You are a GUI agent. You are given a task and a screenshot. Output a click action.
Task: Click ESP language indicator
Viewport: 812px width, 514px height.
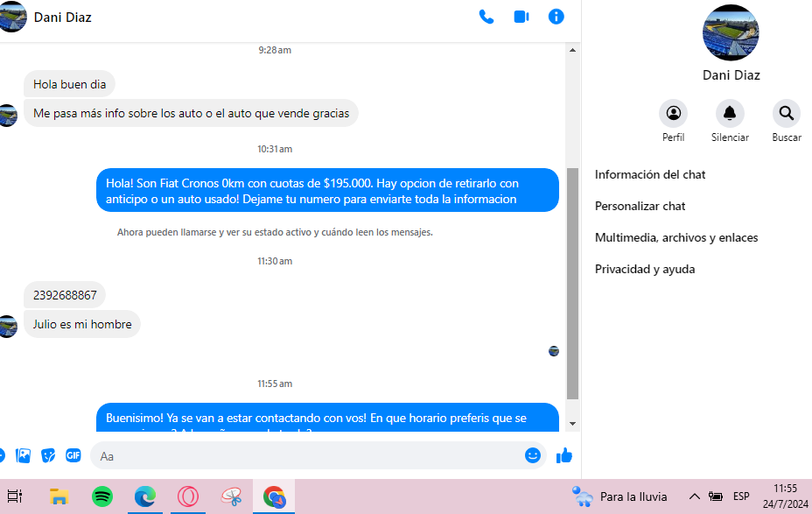(x=741, y=496)
